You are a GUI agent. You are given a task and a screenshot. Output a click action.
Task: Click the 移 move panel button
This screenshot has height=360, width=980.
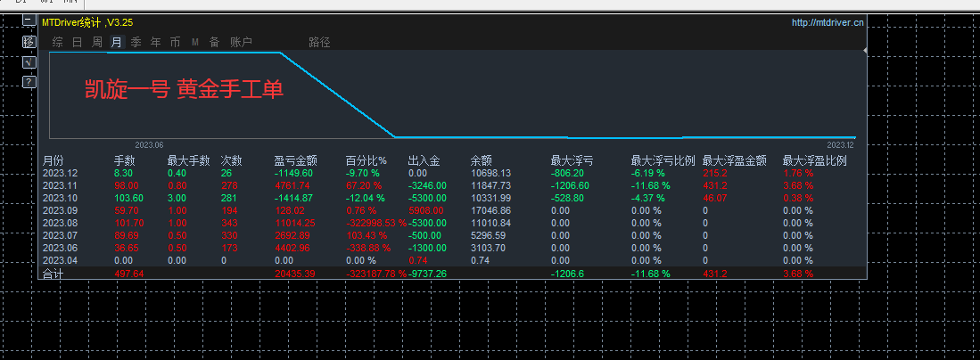point(29,42)
